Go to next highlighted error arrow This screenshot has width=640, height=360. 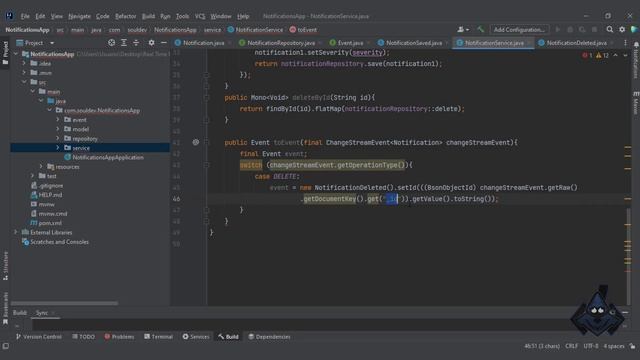625,55
